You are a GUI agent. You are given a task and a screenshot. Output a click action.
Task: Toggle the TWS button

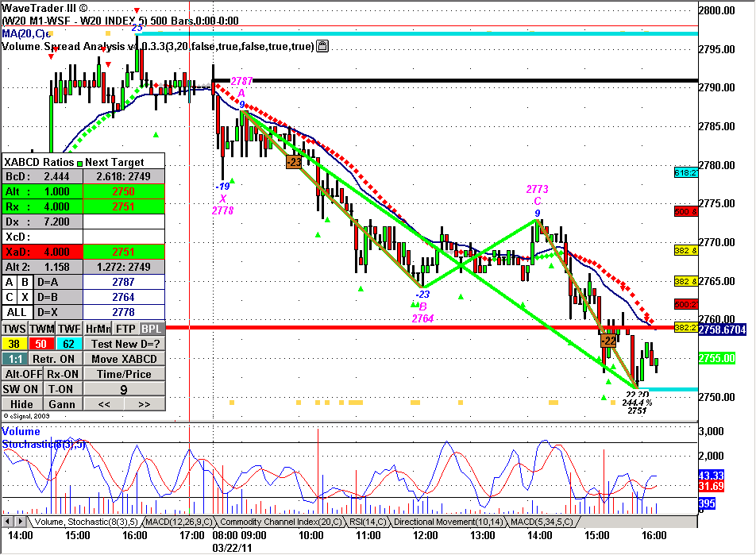coord(14,329)
